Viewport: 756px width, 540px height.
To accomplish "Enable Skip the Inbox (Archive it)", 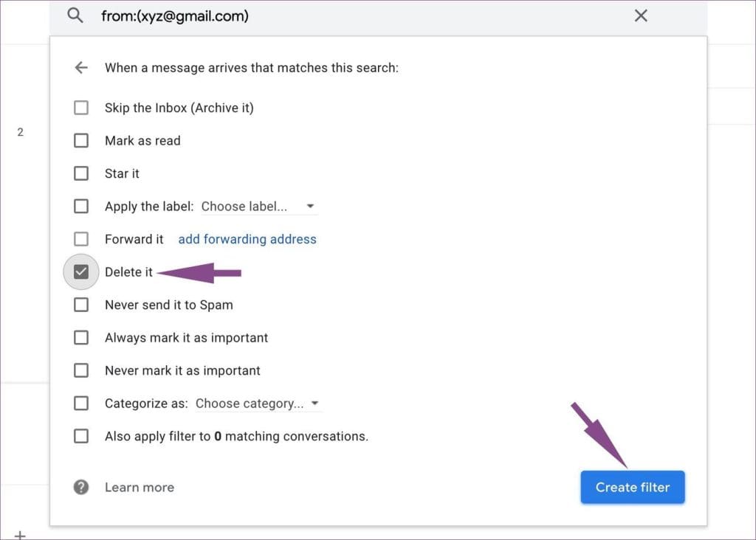I will [81, 107].
